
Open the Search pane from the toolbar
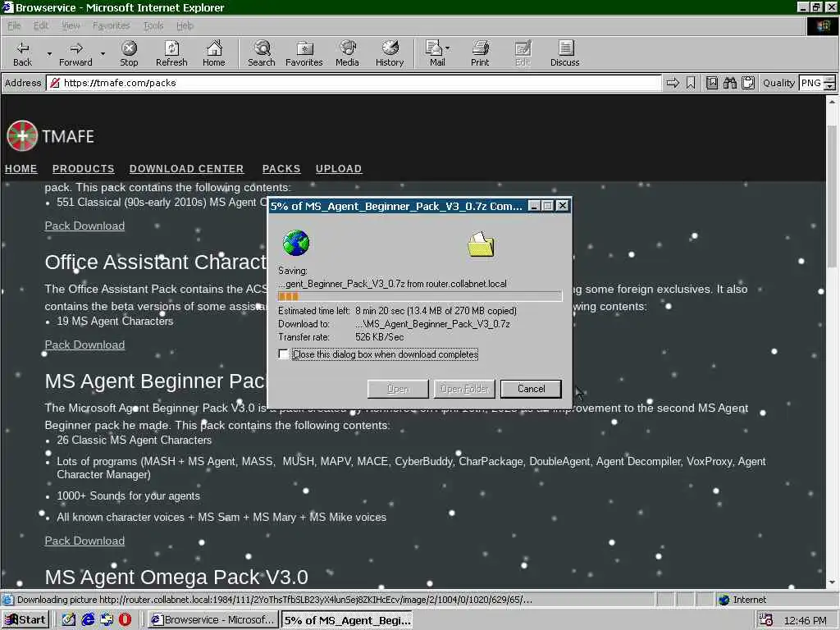click(262, 53)
